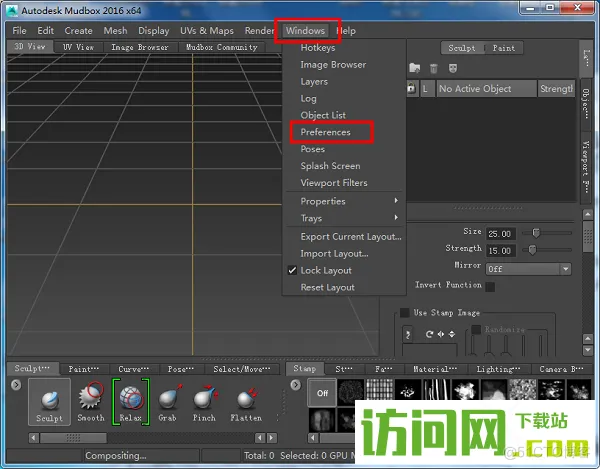
Task: Open the Display menu
Action: 153,31
